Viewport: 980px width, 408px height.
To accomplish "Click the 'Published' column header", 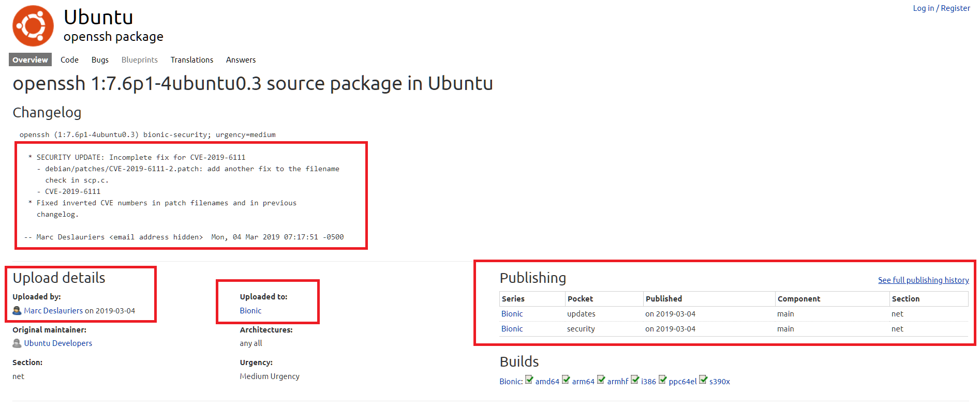I will [664, 299].
